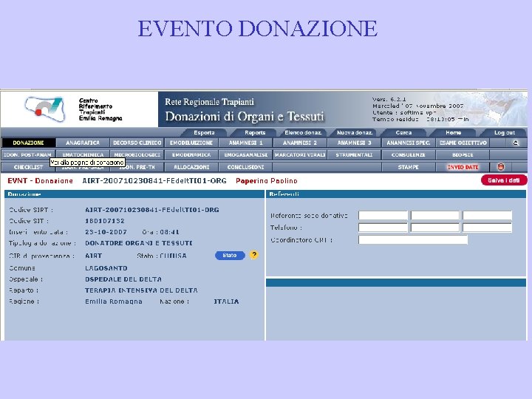
Task: Click the date value 23-10-2007
Action: pyautogui.click(x=106, y=232)
